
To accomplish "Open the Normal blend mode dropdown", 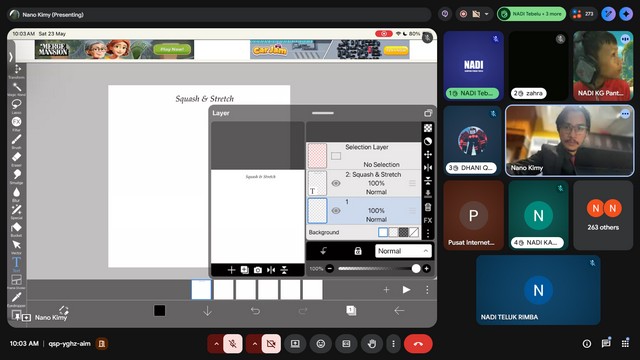I will pos(402,251).
